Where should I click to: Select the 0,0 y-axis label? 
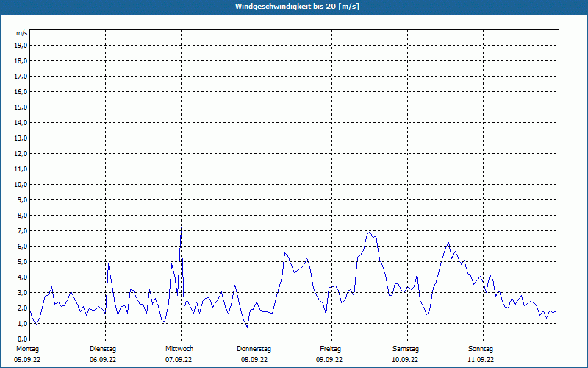[22, 339]
